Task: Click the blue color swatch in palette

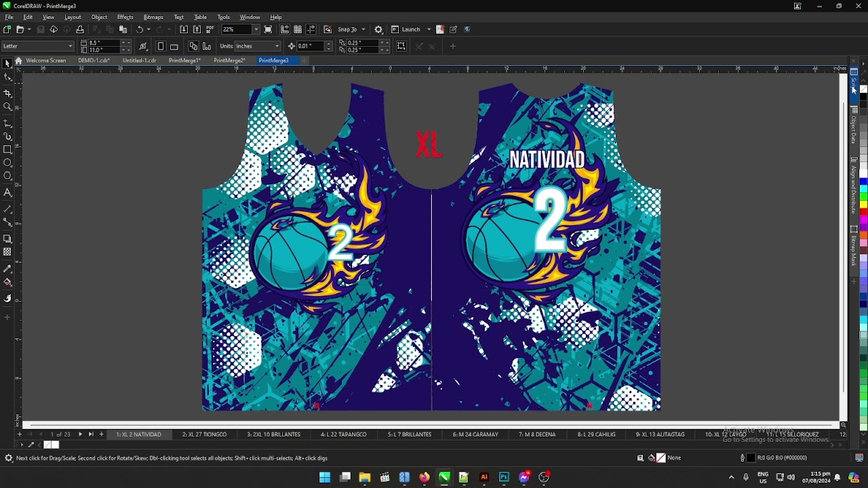Action: [x=864, y=182]
